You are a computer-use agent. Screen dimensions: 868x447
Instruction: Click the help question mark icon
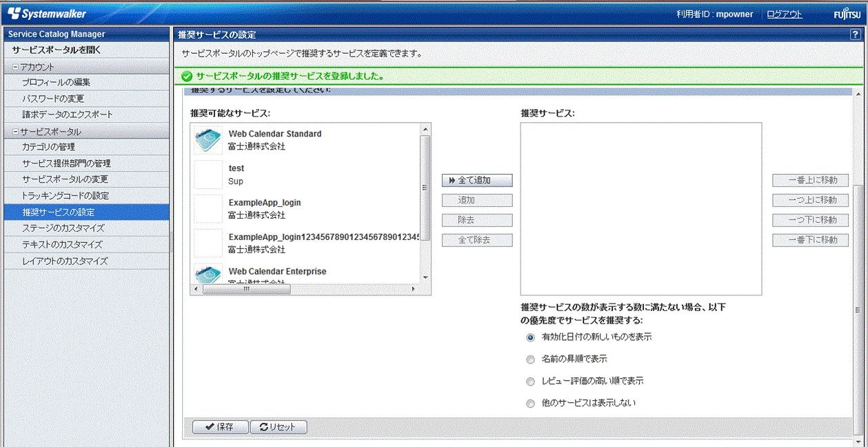pyautogui.click(x=855, y=34)
